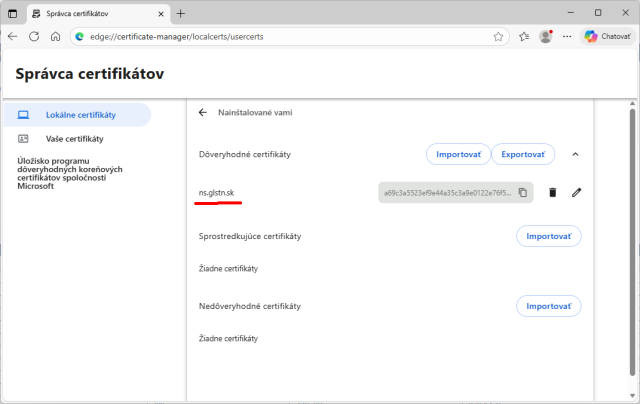The image size is (640, 404).
Task: Refresh the browser page
Action: point(34,36)
